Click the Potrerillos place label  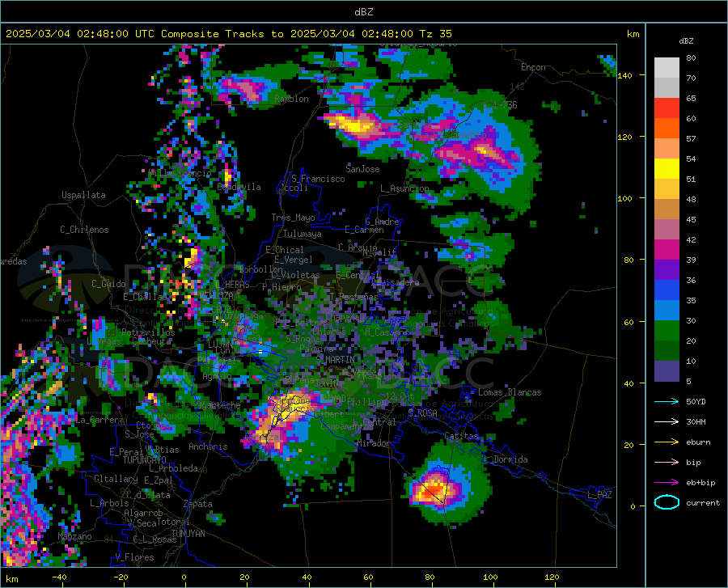[148, 332]
